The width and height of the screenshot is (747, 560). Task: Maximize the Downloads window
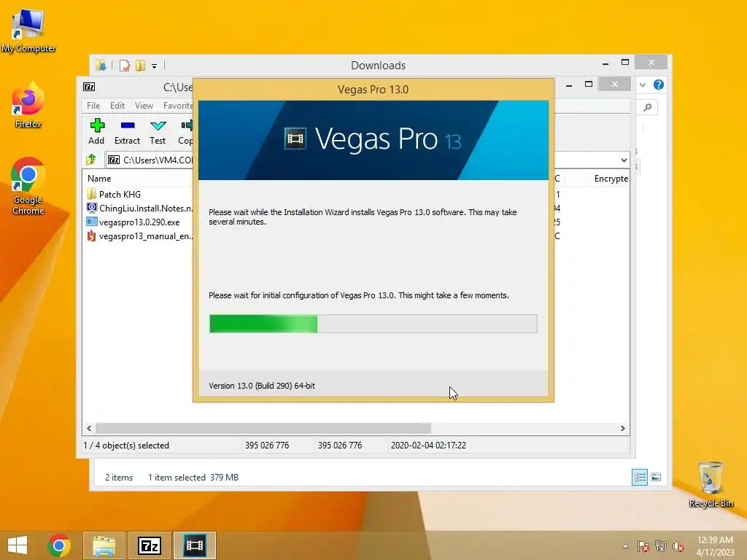coord(625,63)
